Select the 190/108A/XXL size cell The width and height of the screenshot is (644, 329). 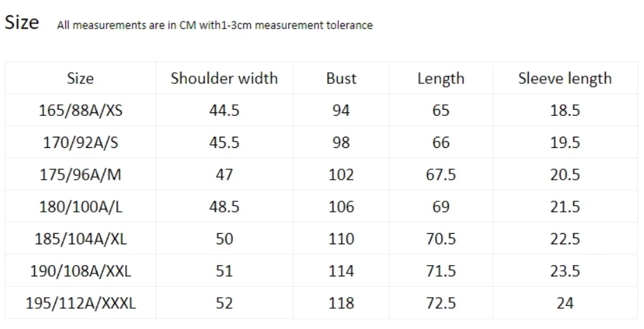point(80,271)
